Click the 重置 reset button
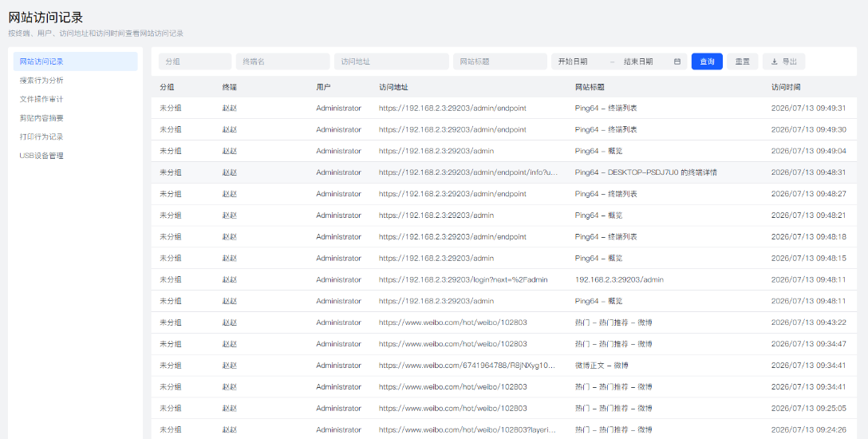This screenshot has height=439, width=868. [742, 61]
